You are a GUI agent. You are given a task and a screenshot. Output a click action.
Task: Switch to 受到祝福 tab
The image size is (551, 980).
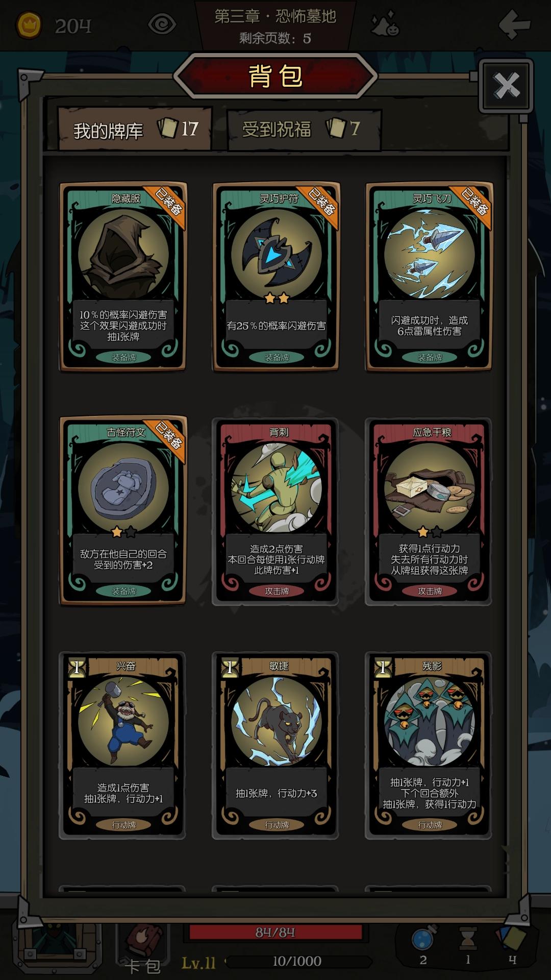(304, 129)
